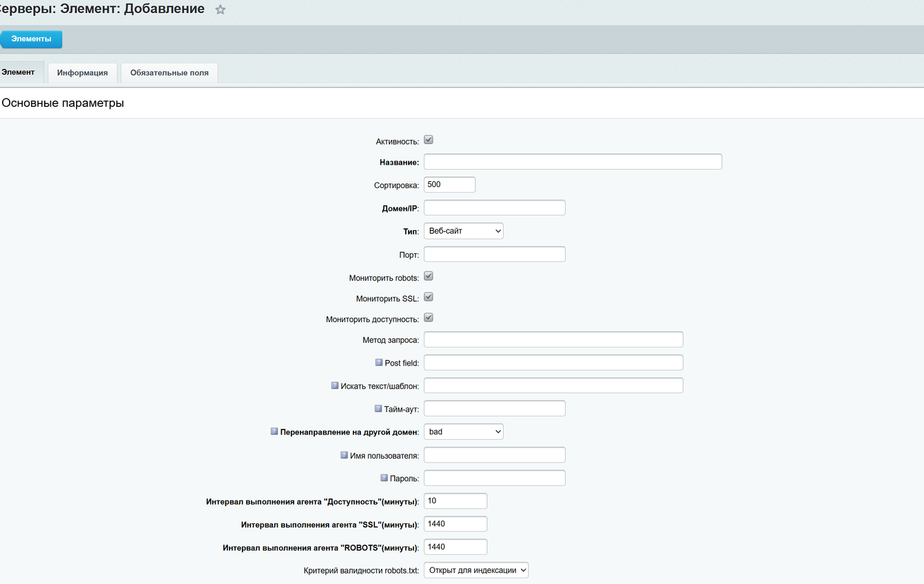924x584 pixels.
Task: Click help icon next to Post field
Action: [x=378, y=363]
